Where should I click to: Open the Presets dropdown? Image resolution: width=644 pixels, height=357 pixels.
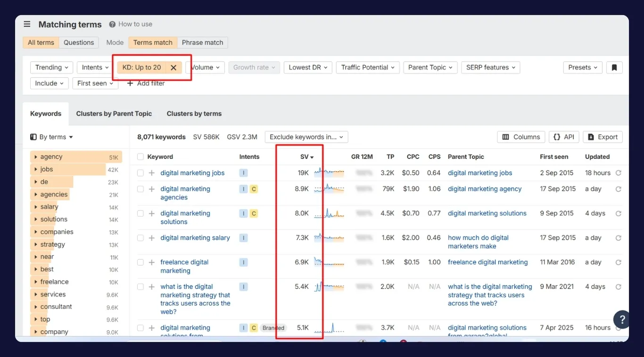pos(583,67)
